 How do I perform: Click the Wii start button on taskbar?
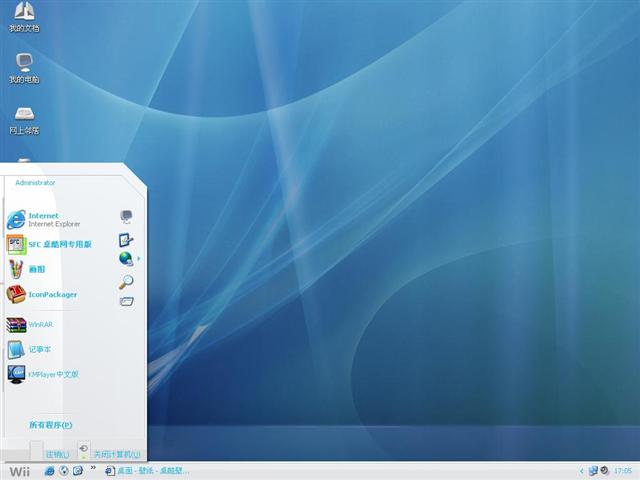pos(20,471)
